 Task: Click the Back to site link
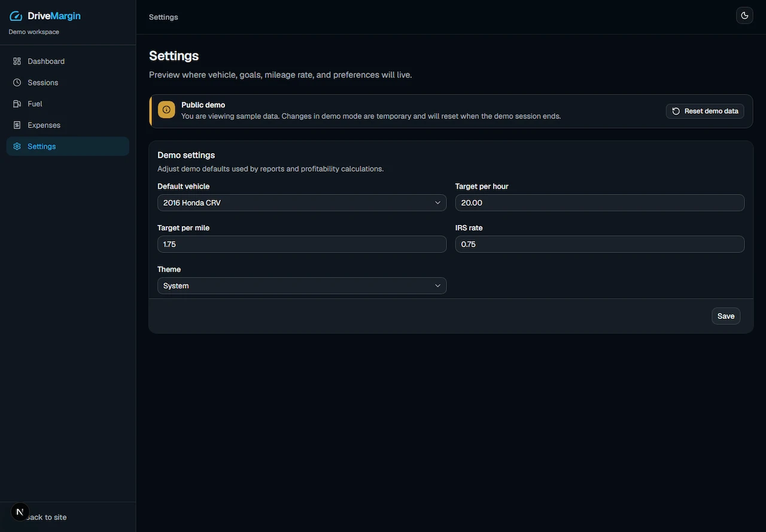coord(46,517)
